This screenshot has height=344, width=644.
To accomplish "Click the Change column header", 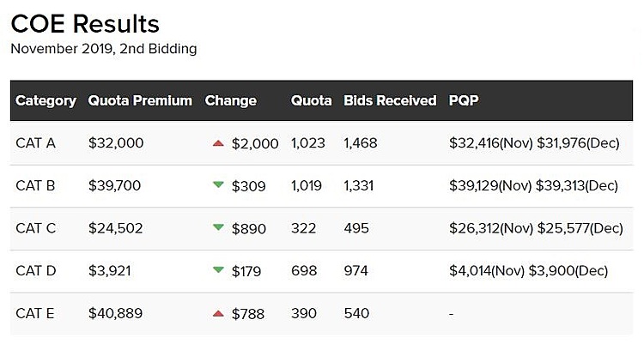I will point(230,100).
